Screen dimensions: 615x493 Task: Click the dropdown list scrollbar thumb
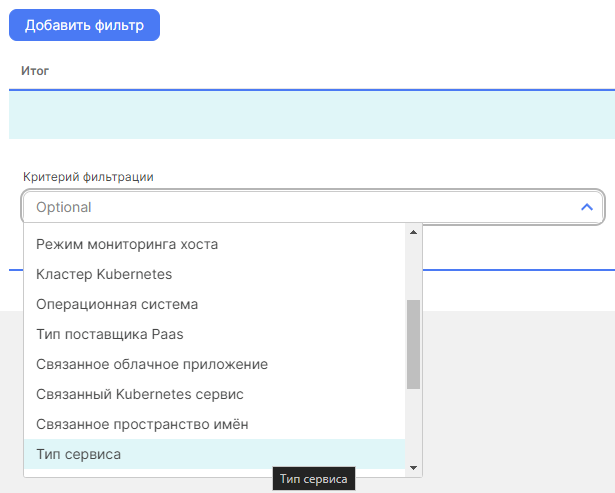pos(413,344)
